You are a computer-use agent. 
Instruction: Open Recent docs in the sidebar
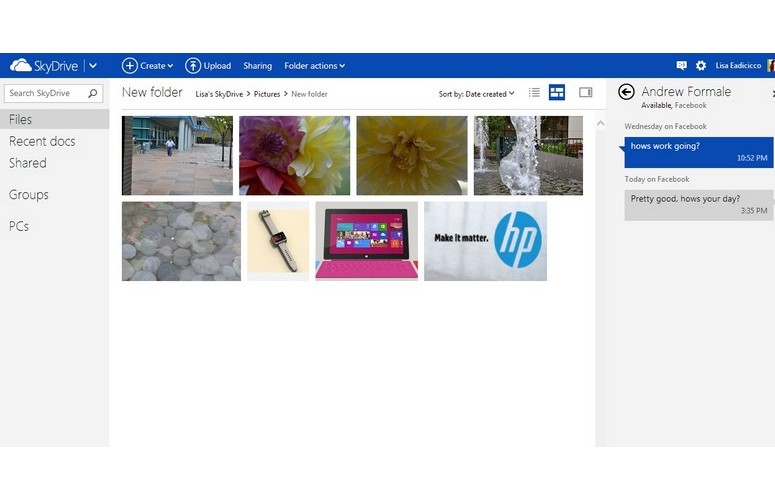pos(42,141)
